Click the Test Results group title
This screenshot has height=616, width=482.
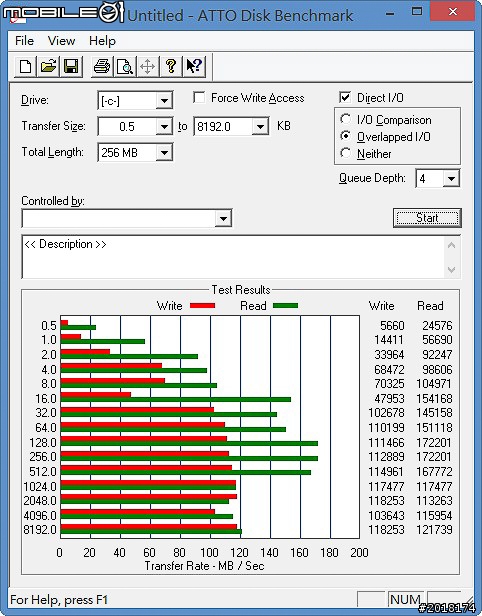tap(241, 290)
